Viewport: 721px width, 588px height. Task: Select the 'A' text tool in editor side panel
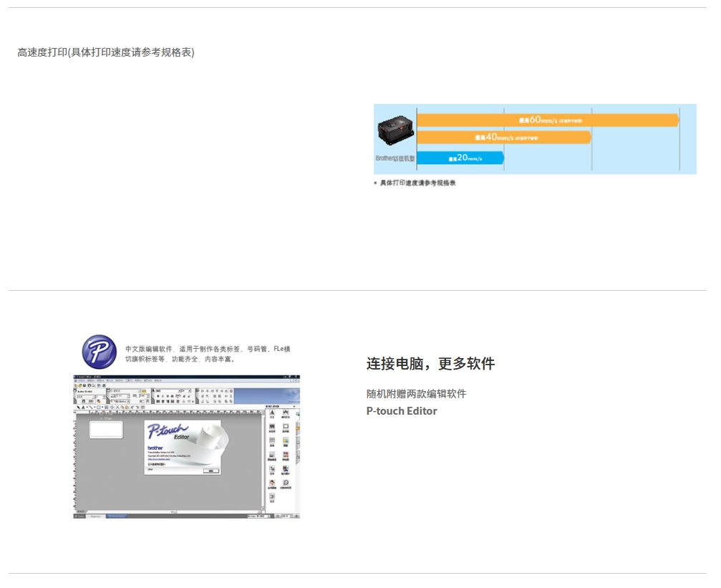[x=272, y=414]
